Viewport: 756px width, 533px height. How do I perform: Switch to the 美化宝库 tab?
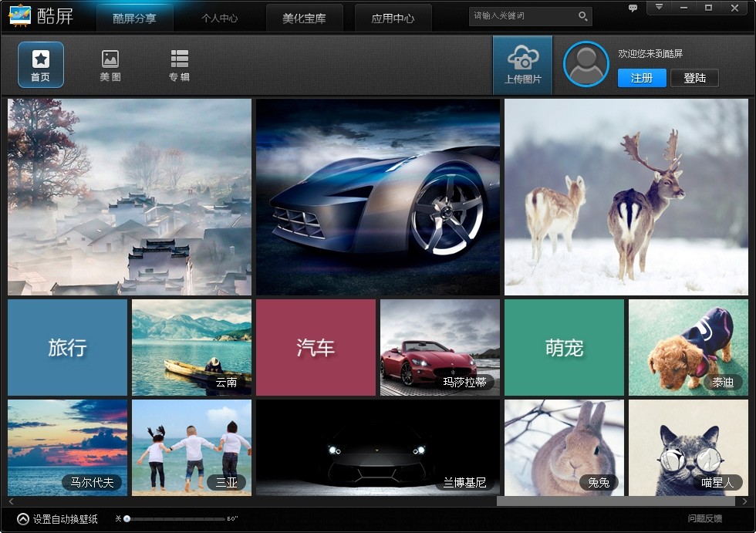click(304, 19)
